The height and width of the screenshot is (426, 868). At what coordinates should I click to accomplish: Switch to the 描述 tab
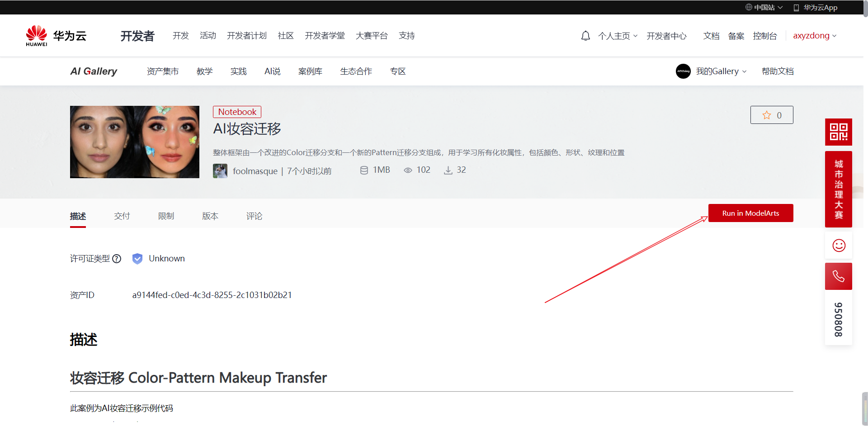click(x=78, y=216)
